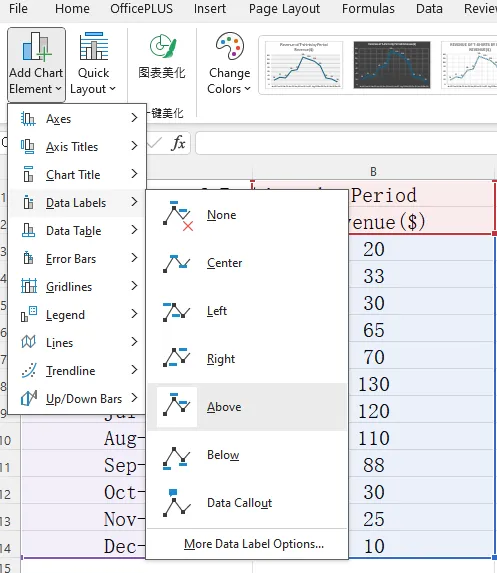Click the Below data label icon
The image size is (497, 573).
point(177,458)
